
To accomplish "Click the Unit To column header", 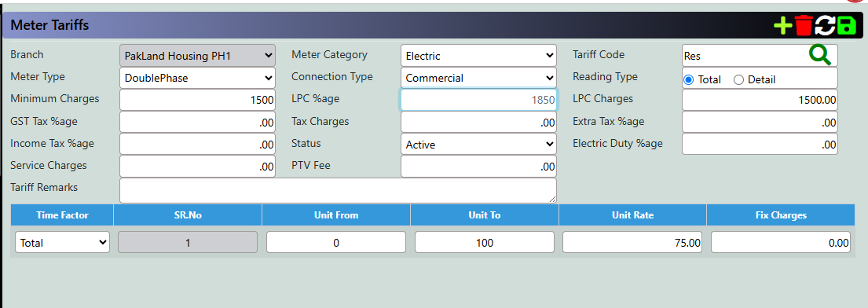I will (x=485, y=215).
